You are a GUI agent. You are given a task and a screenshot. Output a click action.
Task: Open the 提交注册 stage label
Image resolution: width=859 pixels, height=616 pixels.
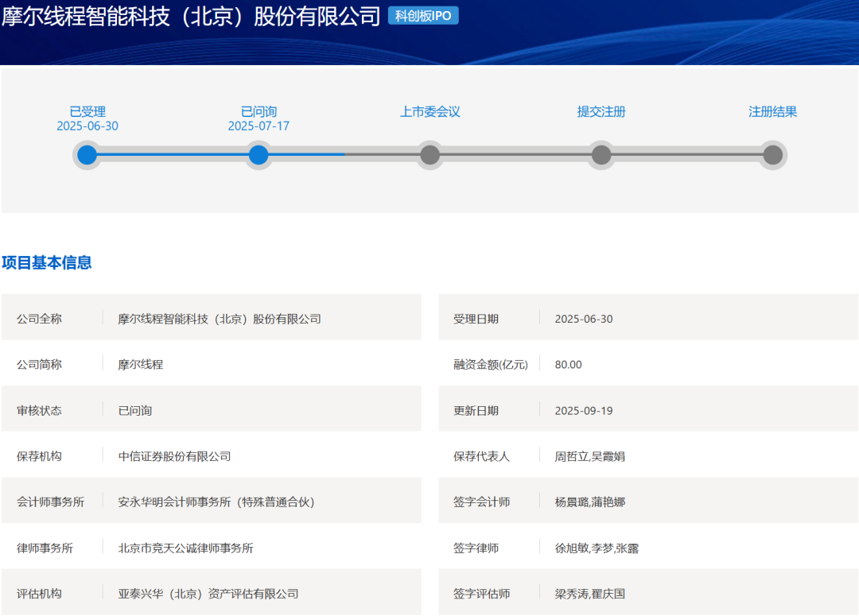point(601,112)
